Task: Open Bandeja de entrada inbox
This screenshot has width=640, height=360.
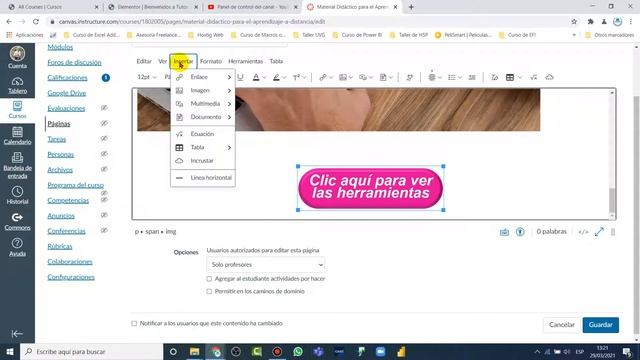Action: 17,158
